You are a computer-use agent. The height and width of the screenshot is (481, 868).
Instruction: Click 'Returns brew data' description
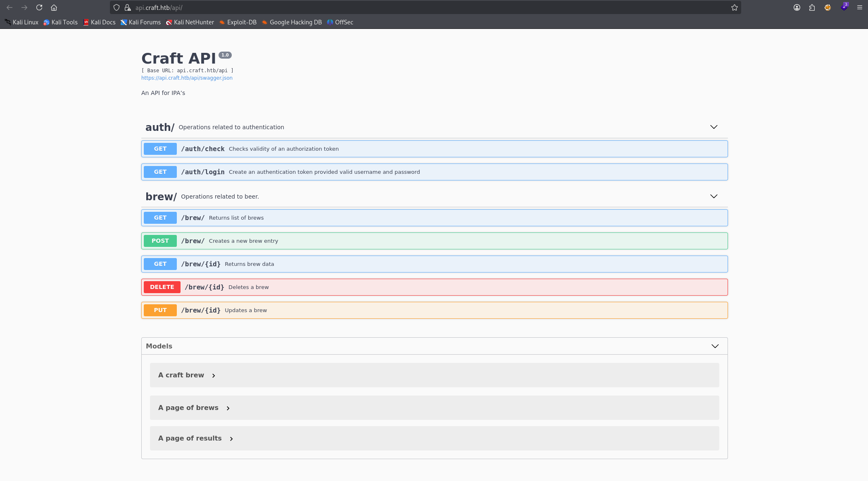tap(250, 264)
